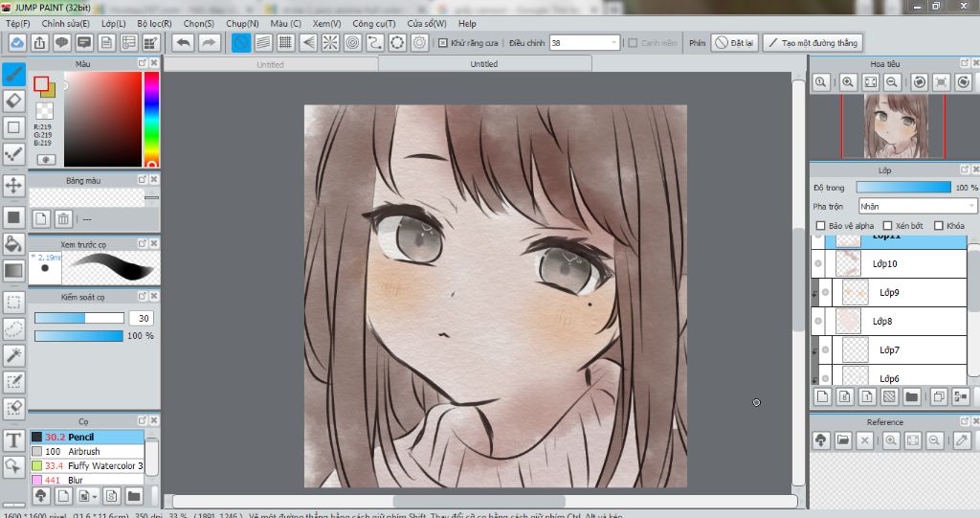Hide the Lớp9 layer
Viewport: 980px width, 518px height.
(x=826, y=293)
